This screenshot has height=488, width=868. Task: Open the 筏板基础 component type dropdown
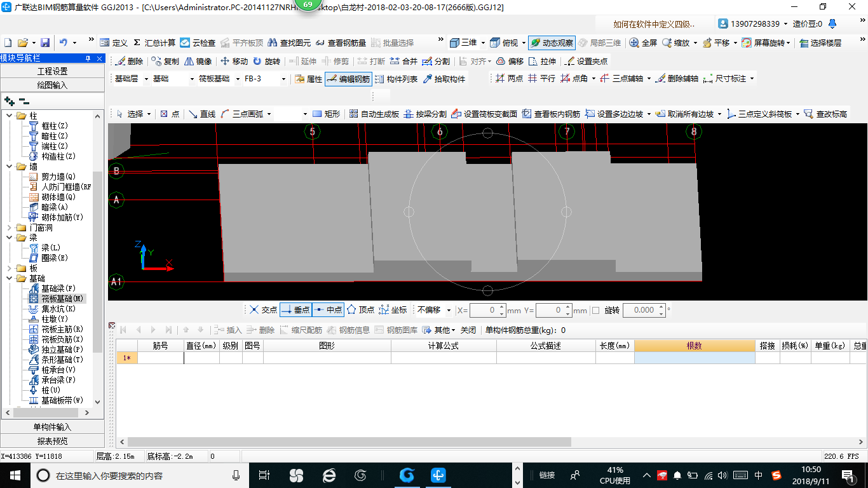237,79
